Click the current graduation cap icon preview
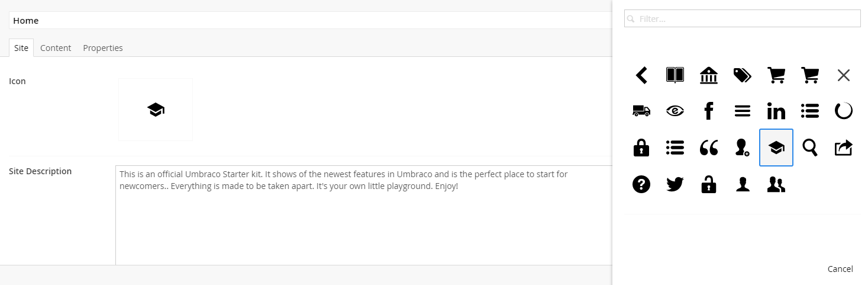868x285 pixels. pos(156,110)
